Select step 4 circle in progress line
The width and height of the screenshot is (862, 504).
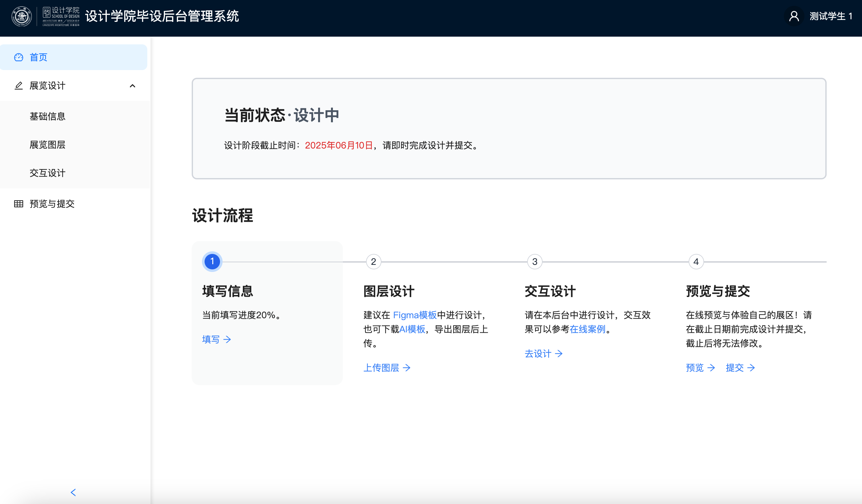[x=696, y=262]
